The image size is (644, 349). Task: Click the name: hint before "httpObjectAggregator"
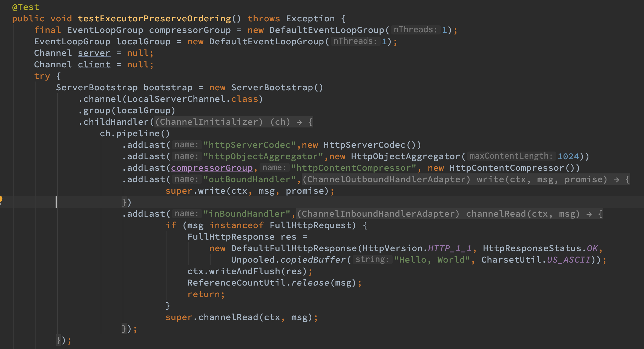coord(186,156)
